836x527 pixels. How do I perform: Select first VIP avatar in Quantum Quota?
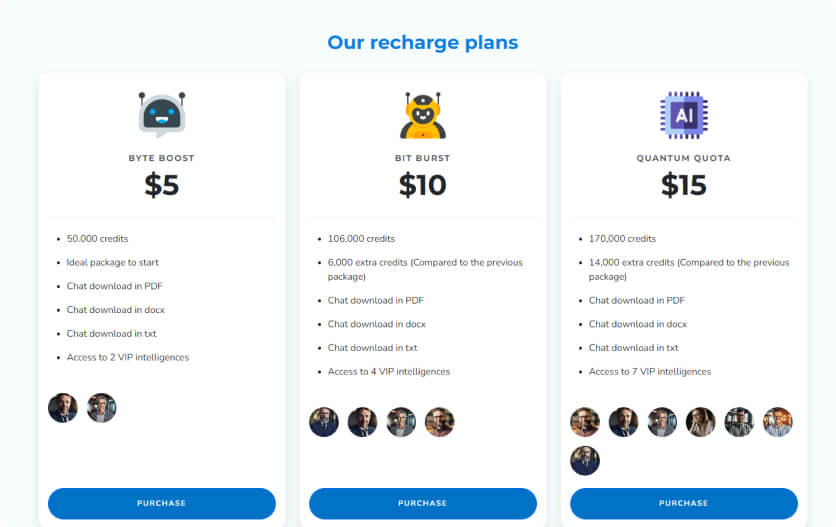tap(585, 422)
